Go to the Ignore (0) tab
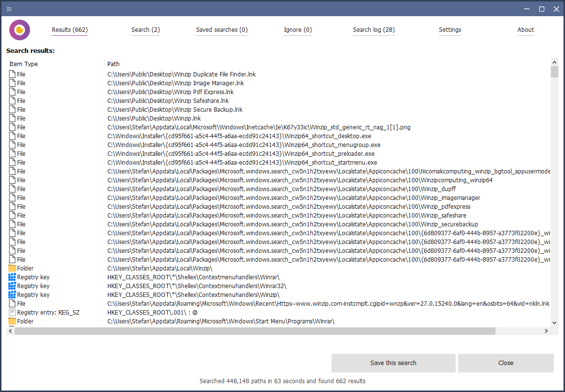The width and height of the screenshot is (565, 392). [x=298, y=30]
